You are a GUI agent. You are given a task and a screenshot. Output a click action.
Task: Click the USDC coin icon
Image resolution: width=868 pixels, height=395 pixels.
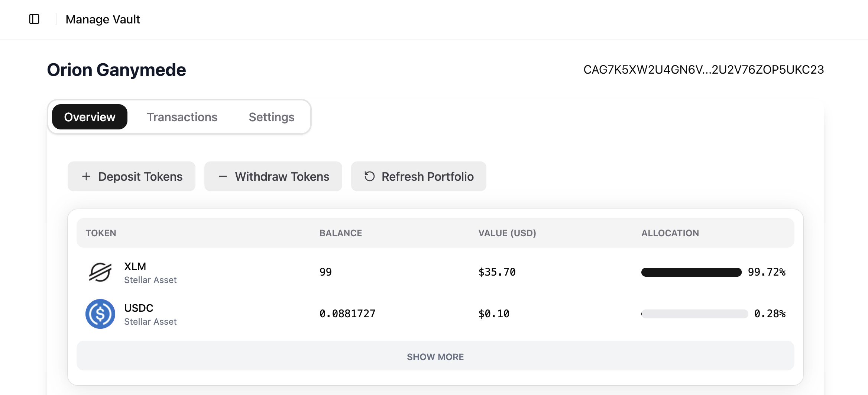pyautogui.click(x=100, y=314)
